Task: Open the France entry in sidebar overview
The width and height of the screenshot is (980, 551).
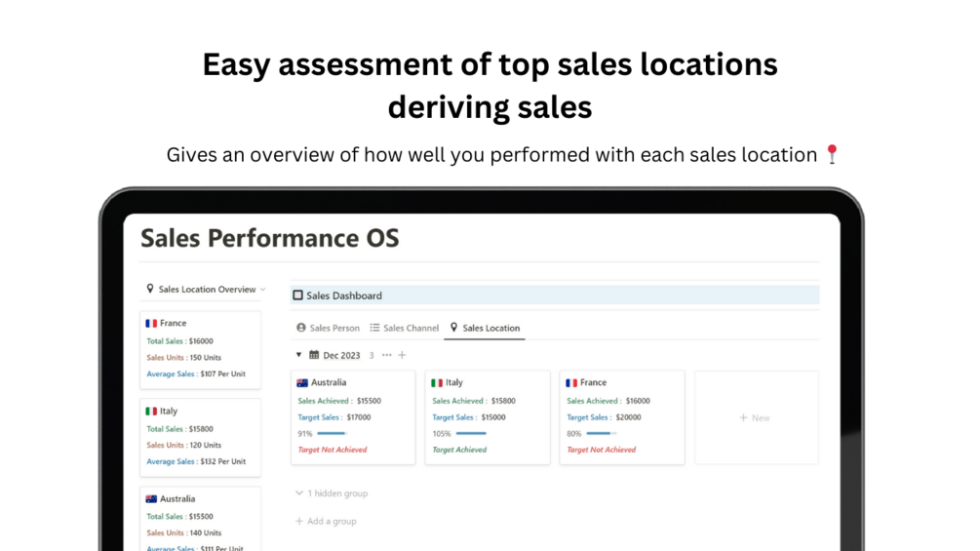Action: pyautogui.click(x=200, y=350)
